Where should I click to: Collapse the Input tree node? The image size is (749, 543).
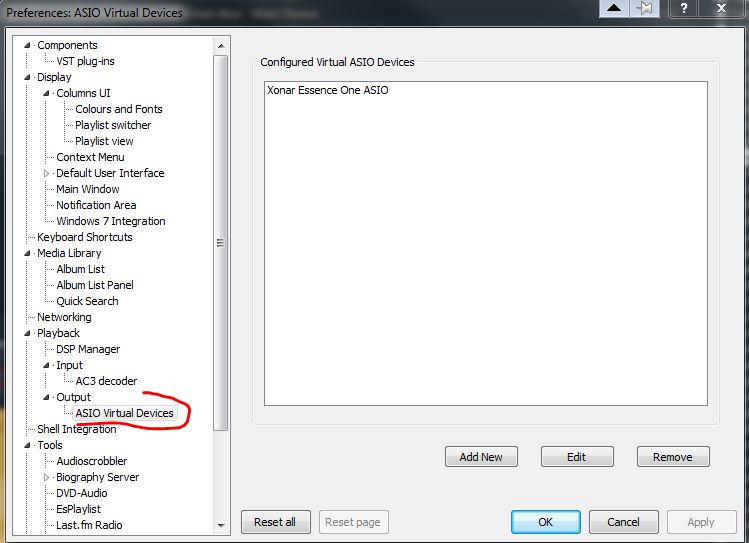click(x=46, y=365)
